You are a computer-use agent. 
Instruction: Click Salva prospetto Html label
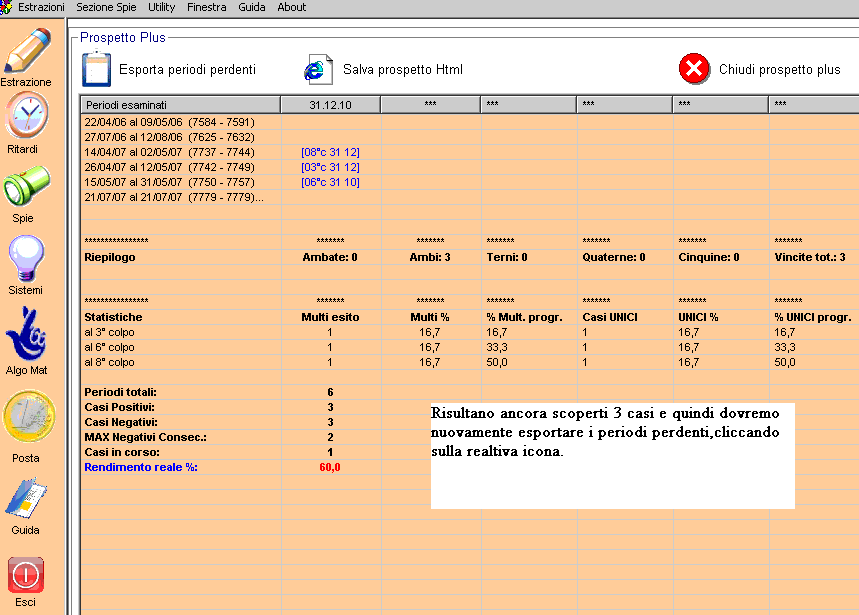[x=403, y=70]
